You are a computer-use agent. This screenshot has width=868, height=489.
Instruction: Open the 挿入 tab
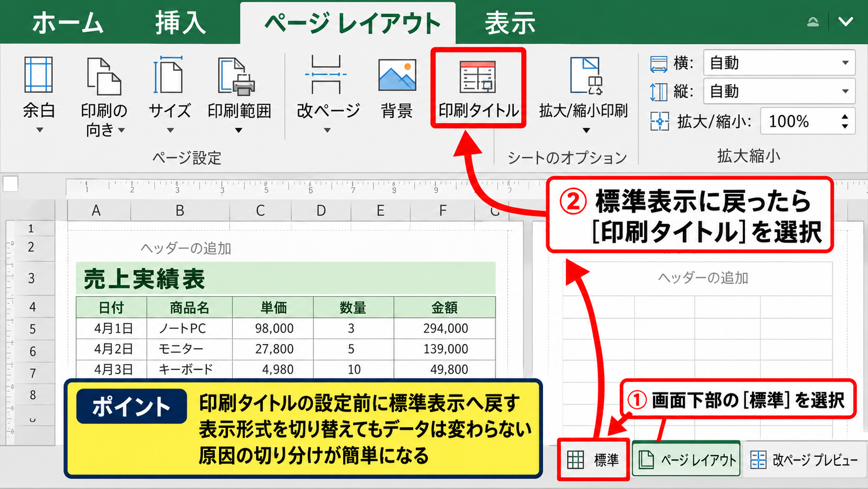coord(180,23)
